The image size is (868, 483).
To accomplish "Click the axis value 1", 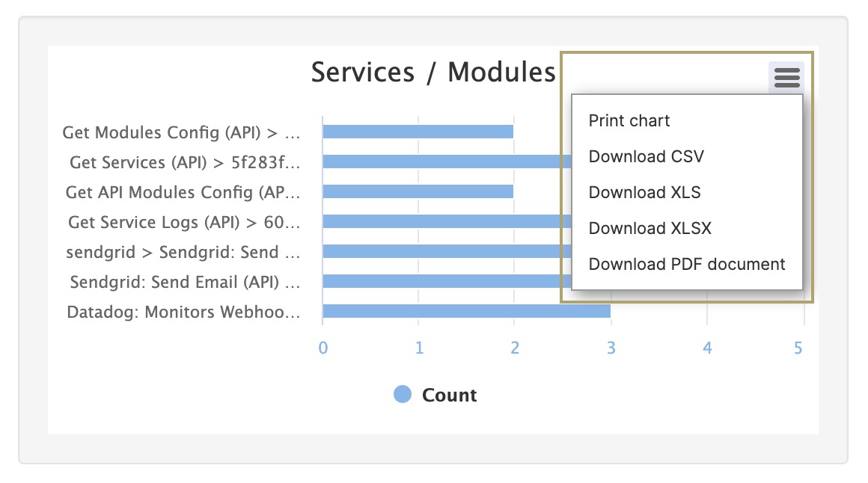I will pyautogui.click(x=419, y=348).
